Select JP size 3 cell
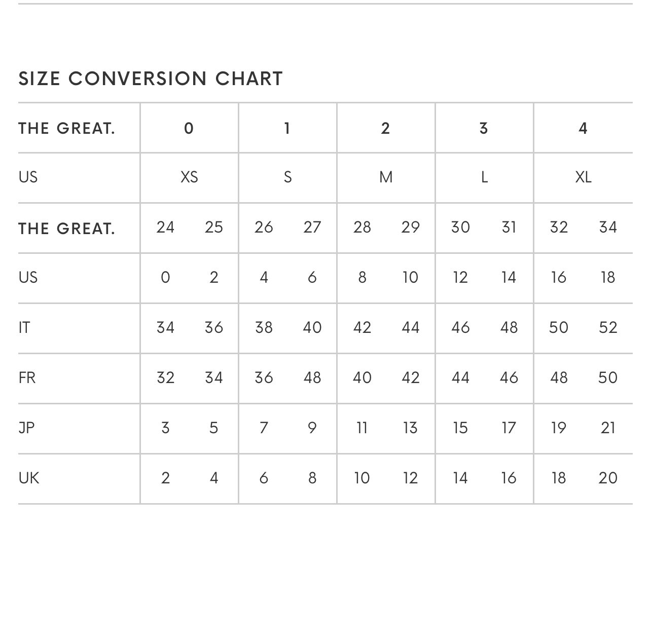 (x=165, y=428)
